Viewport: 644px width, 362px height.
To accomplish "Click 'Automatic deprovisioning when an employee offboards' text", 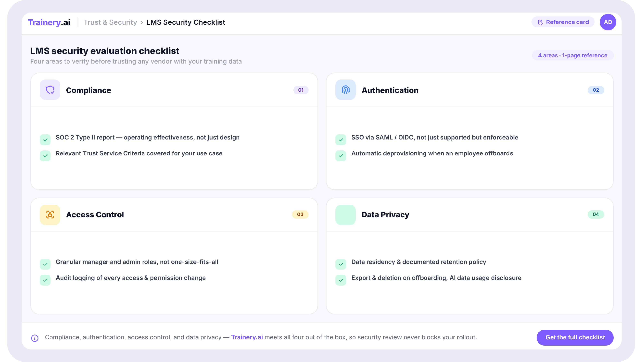I will (432, 153).
